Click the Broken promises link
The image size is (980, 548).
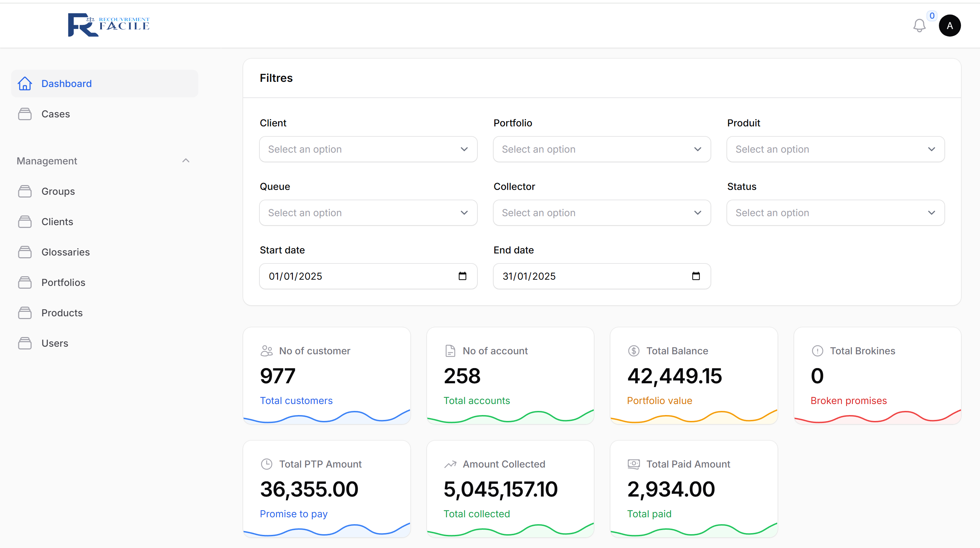pos(848,401)
